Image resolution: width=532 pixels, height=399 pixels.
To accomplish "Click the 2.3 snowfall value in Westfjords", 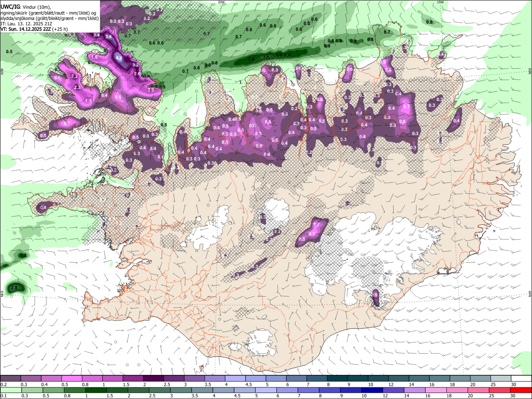I will coord(77,87).
